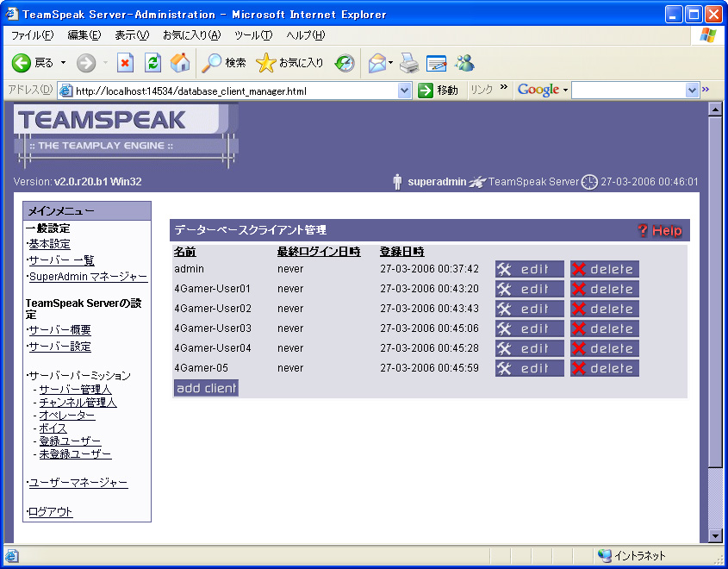Go to Home page icon
Image resolution: width=728 pixels, height=569 pixels.
tap(180, 63)
